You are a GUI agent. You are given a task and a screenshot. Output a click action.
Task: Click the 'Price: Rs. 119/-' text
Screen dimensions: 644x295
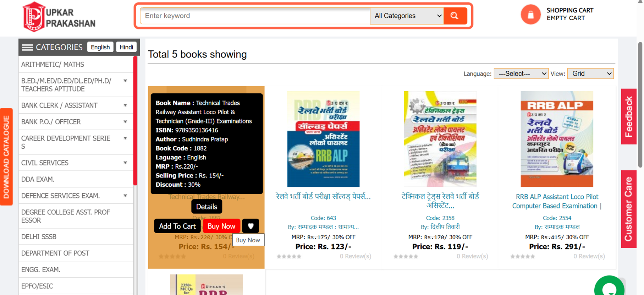point(440,247)
